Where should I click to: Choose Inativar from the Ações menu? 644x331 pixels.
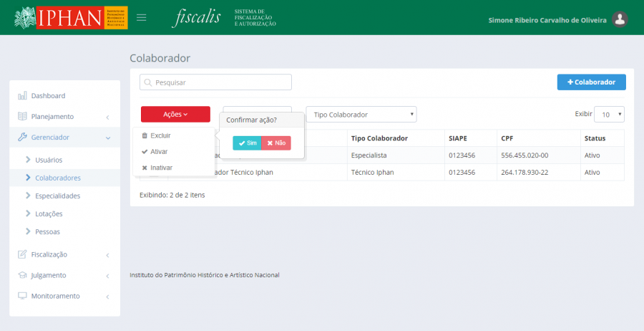tap(161, 168)
